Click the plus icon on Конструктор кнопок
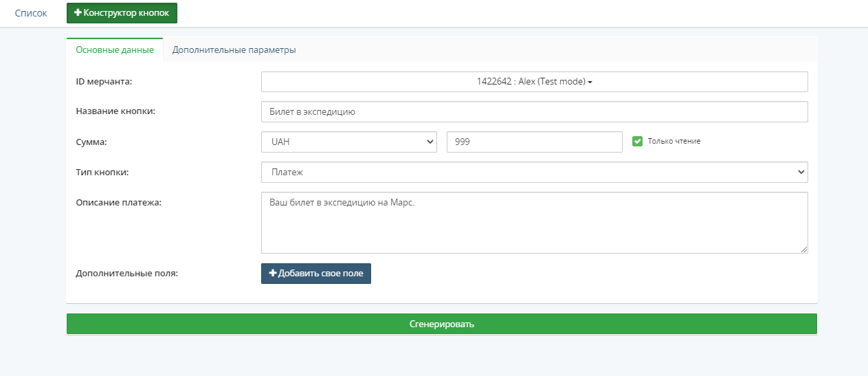Viewport: 868px width, 376px height. point(78,13)
